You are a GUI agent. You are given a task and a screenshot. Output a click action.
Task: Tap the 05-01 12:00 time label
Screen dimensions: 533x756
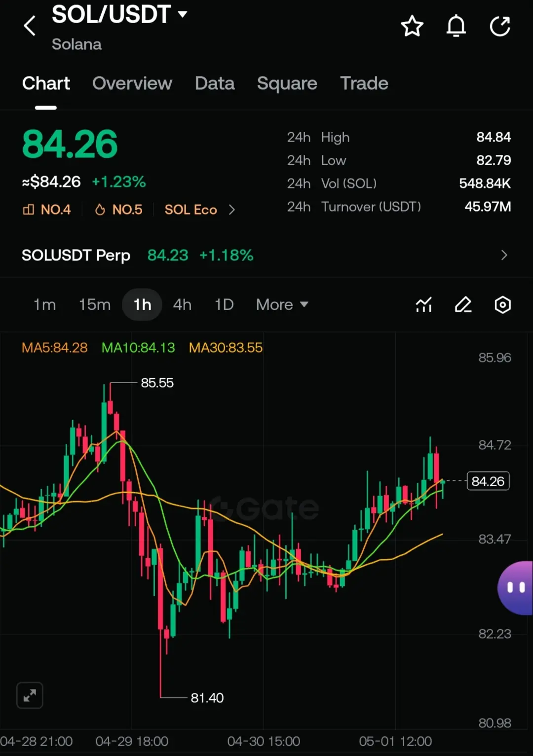pyautogui.click(x=395, y=741)
